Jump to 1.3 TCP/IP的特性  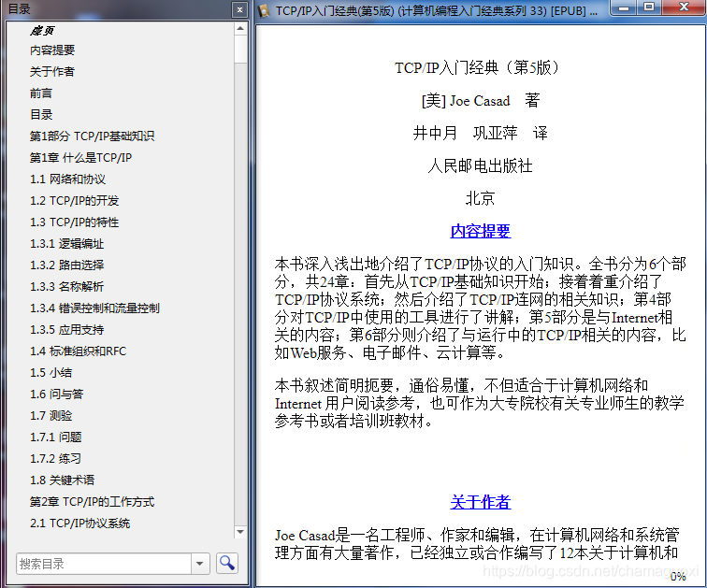tap(75, 222)
